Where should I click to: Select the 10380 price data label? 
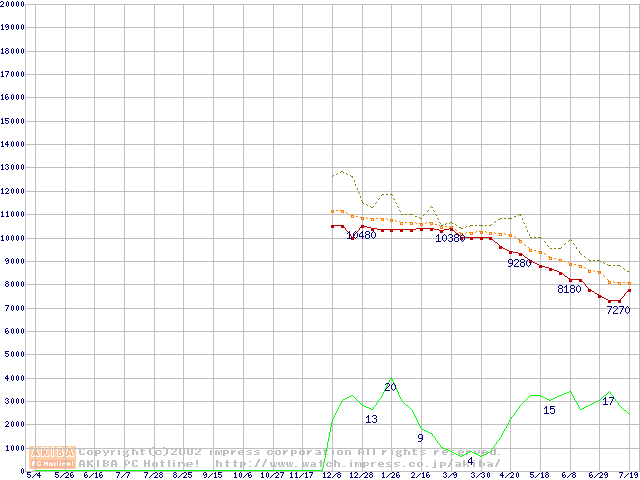450,238
